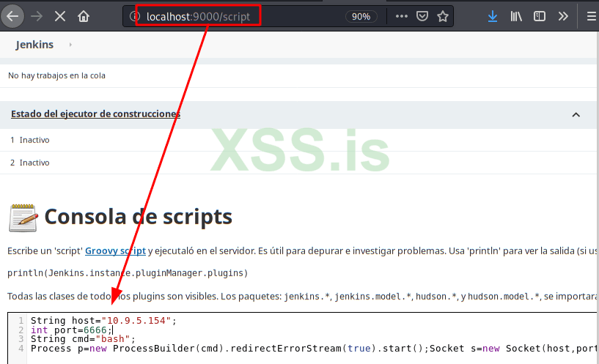Reset the 90% zoom level indicator
The width and height of the screenshot is (599, 364).
tap(361, 16)
